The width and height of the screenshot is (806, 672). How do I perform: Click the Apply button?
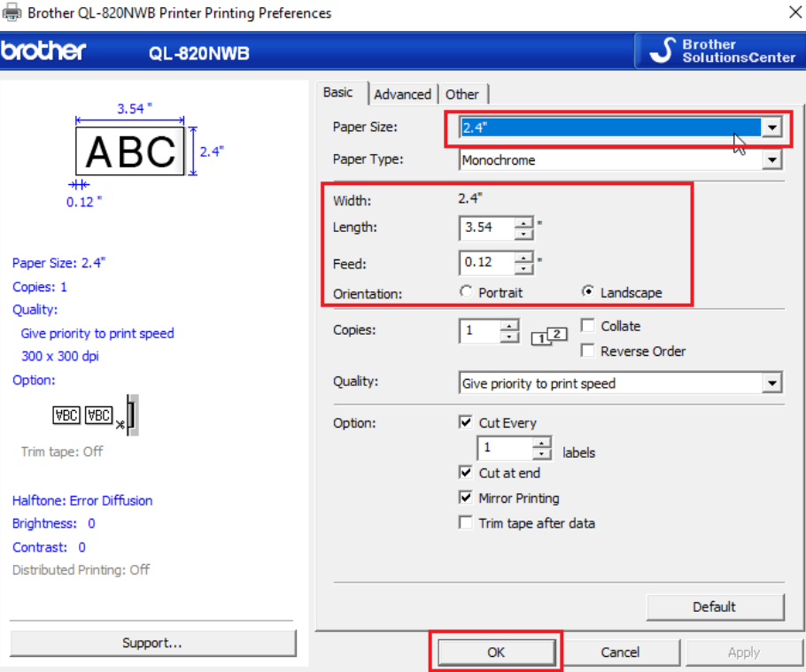click(x=744, y=653)
